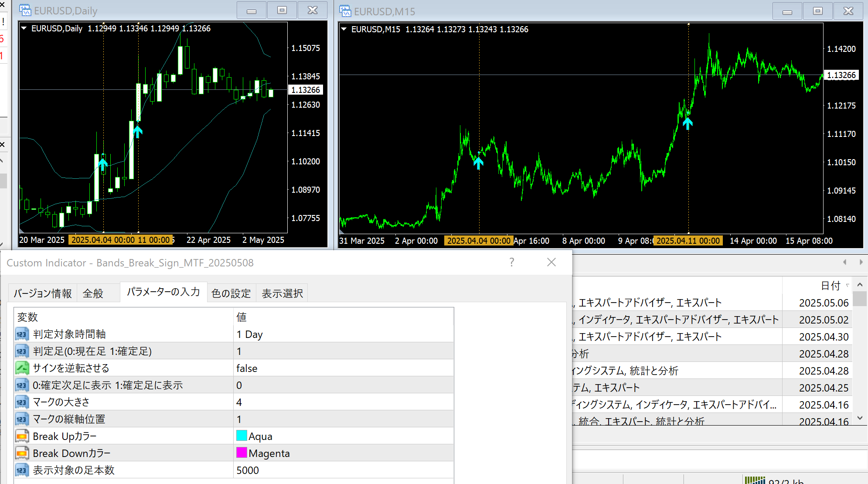
Task: Sort by the 日付 column header
Action: (830, 286)
